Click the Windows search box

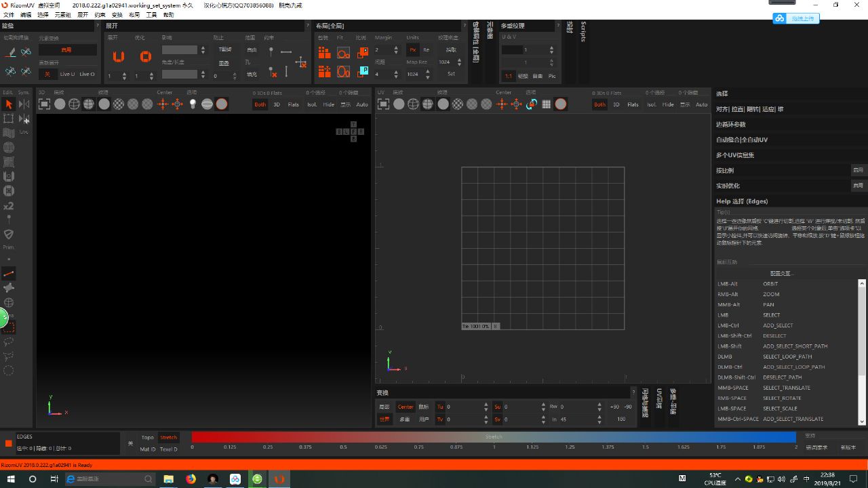point(111,479)
